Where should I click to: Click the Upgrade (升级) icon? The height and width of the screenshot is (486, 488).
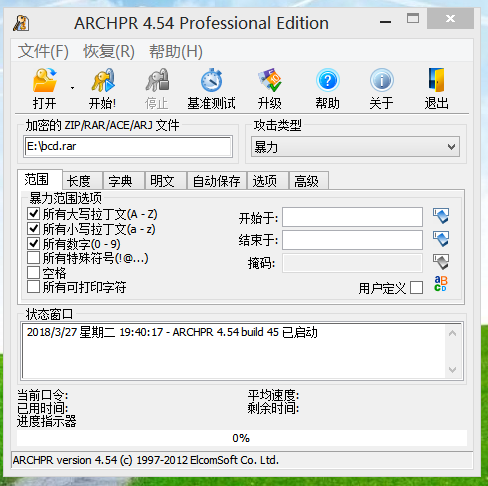pos(270,80)
